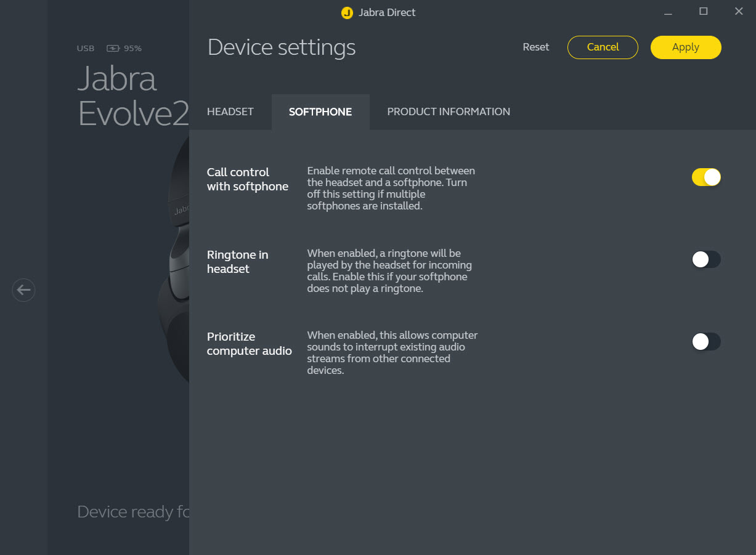Click the Device ready status text
The image size is (756, 555).
pyautogui.click(x=133, y=511)
